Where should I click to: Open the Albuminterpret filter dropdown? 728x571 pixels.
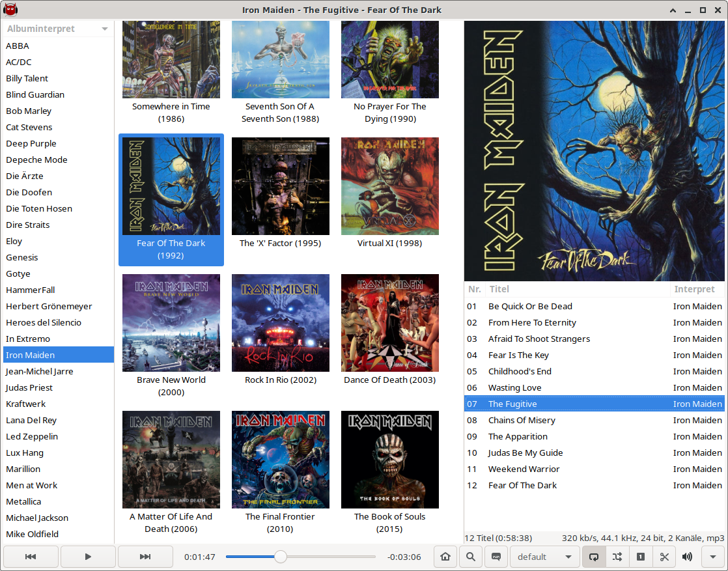[x=57, y=29]
